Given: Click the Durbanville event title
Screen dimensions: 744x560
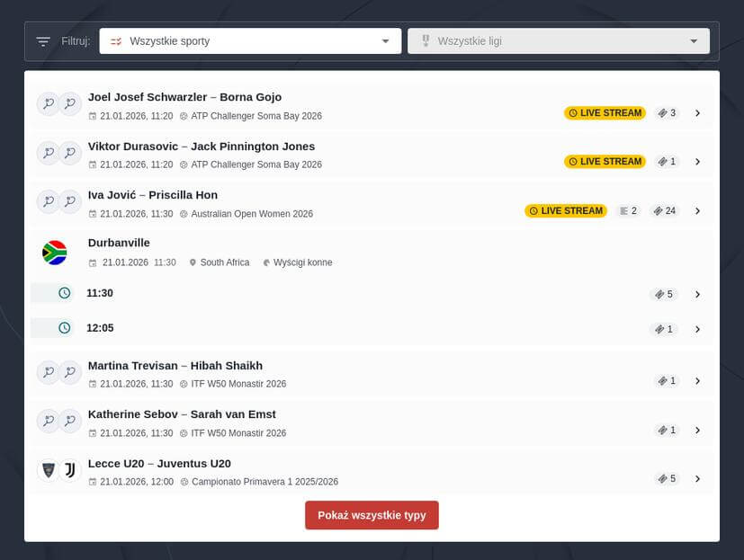Looking at the screenshot, I should 119,243.
